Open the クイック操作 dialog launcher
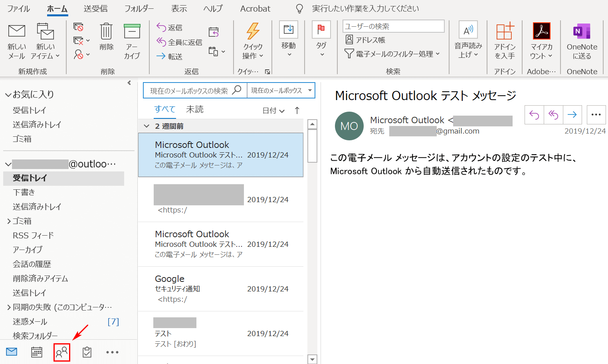The image size is (608, 364). [267, 72]
